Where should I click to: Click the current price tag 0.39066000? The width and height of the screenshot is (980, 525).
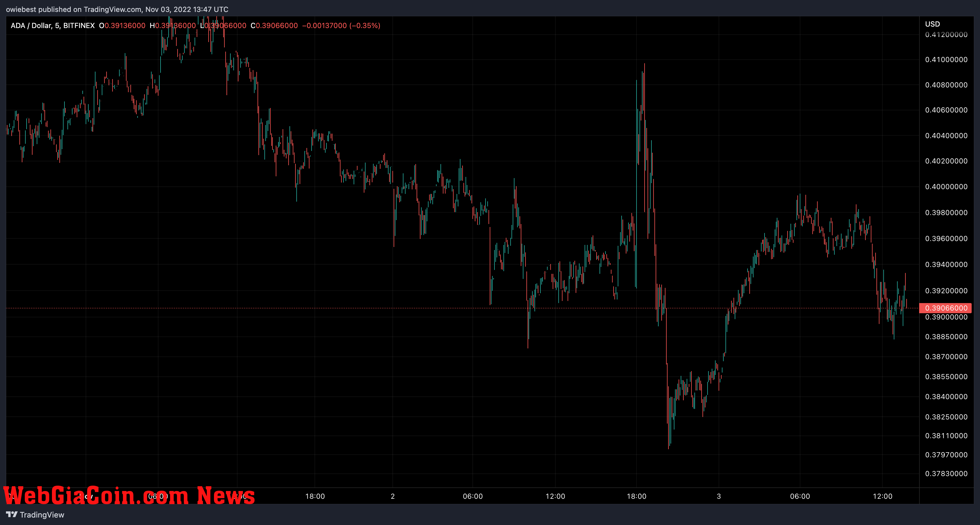(x=945, y=308)
